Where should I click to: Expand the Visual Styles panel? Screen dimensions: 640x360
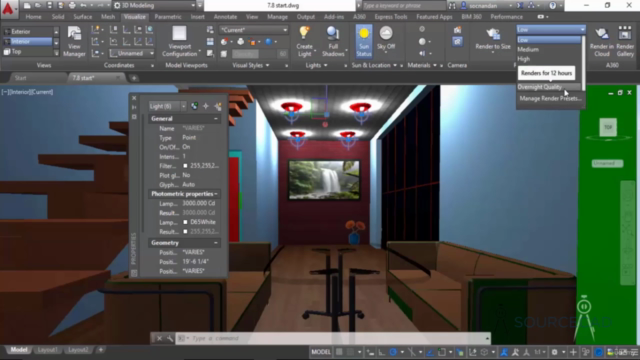pos(251,65)
